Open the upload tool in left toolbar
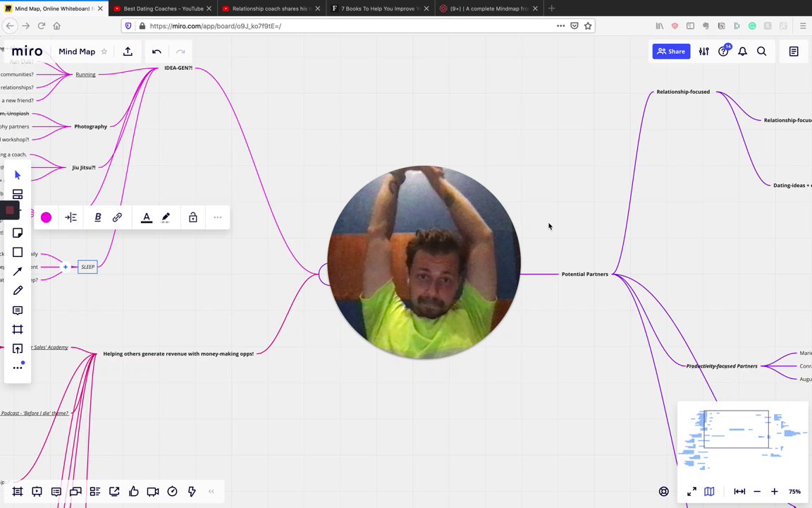The image size is (812, 508). click(18, 349)
